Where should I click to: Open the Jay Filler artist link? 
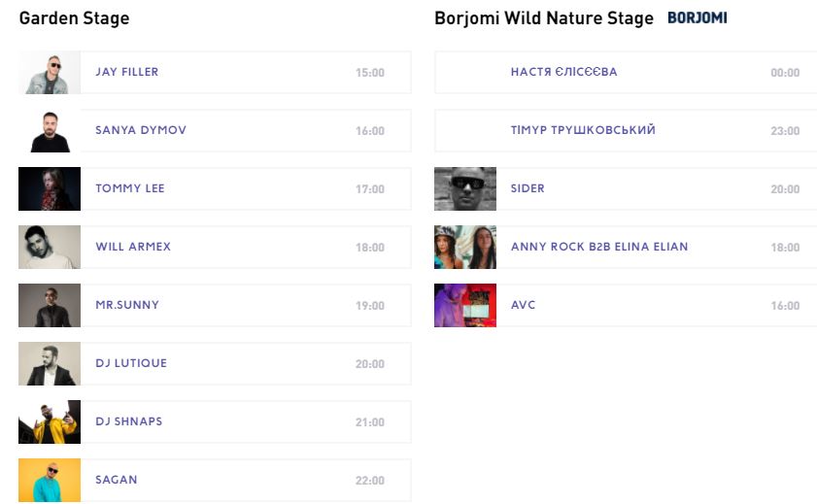point(127,72)
